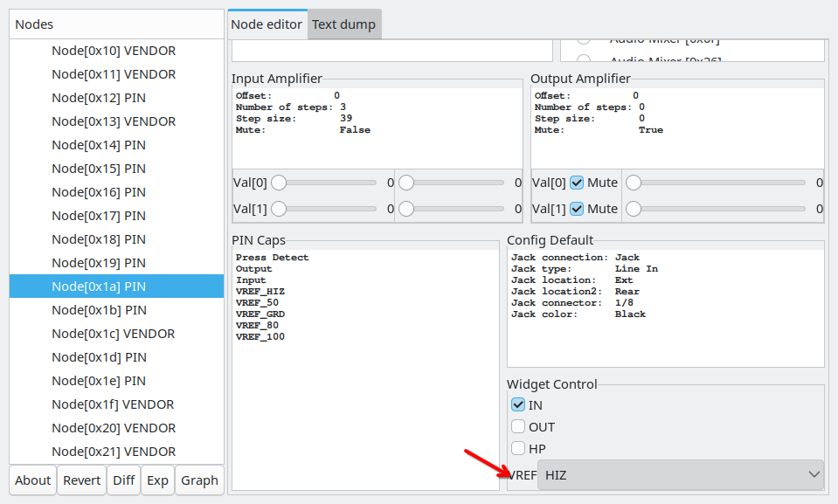Screen dimensions: 838x504
Task: Select Node[0x18] PIN row
Action: pyautogui.click(x=116, y=239)
